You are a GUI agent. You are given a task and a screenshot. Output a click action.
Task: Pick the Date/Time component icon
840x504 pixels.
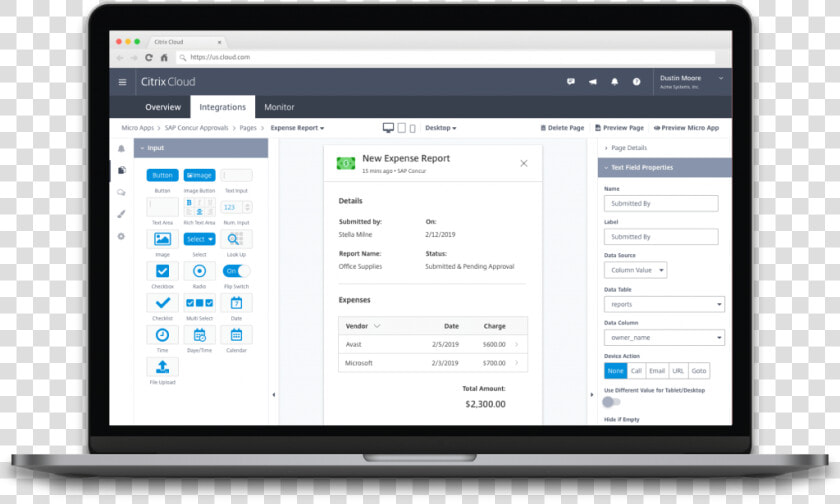(199, 335)
